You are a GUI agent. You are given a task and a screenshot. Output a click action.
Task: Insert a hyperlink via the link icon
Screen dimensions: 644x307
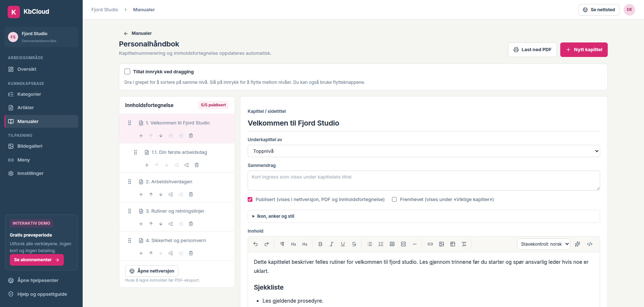[x=430, y=244]
